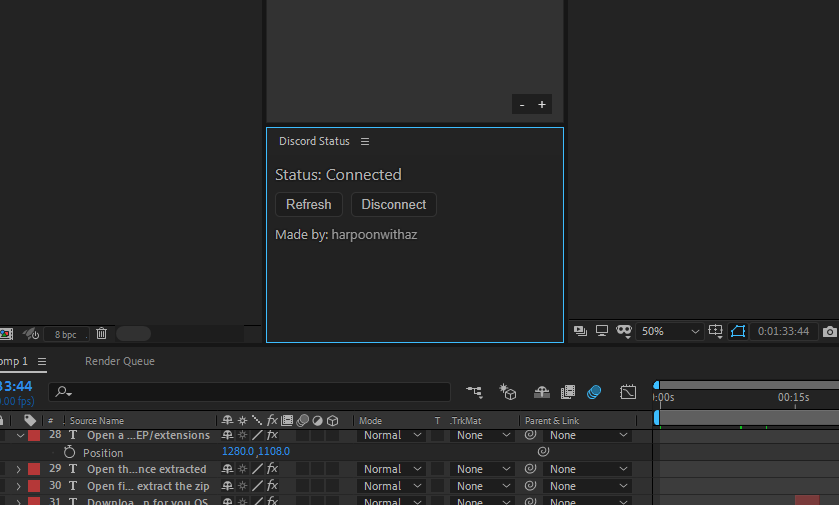Click the Disconnect button
839x505 pixels.
coord(393,204)
